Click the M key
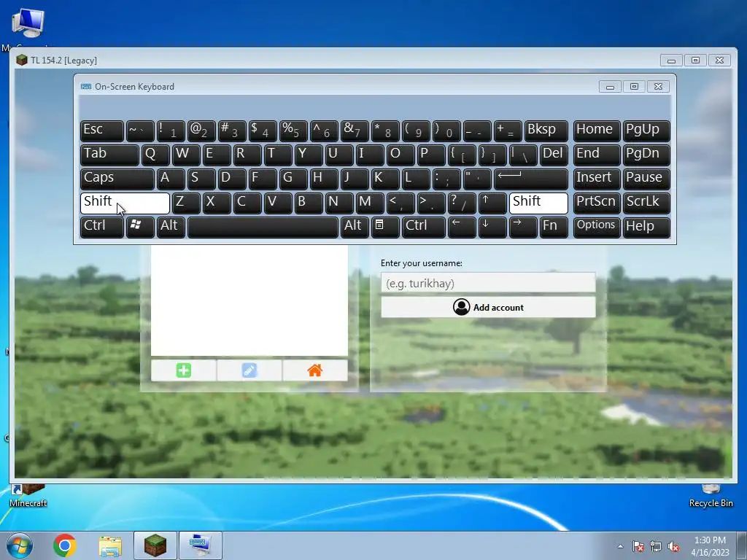Screen dimensions: 747x560 [370, 203]
